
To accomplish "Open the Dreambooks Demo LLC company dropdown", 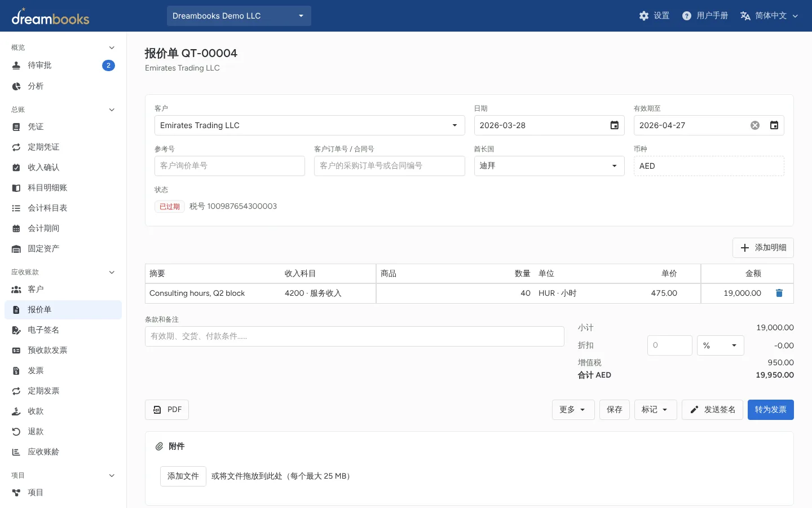I will pyautogui.click(x=239, y=16).
